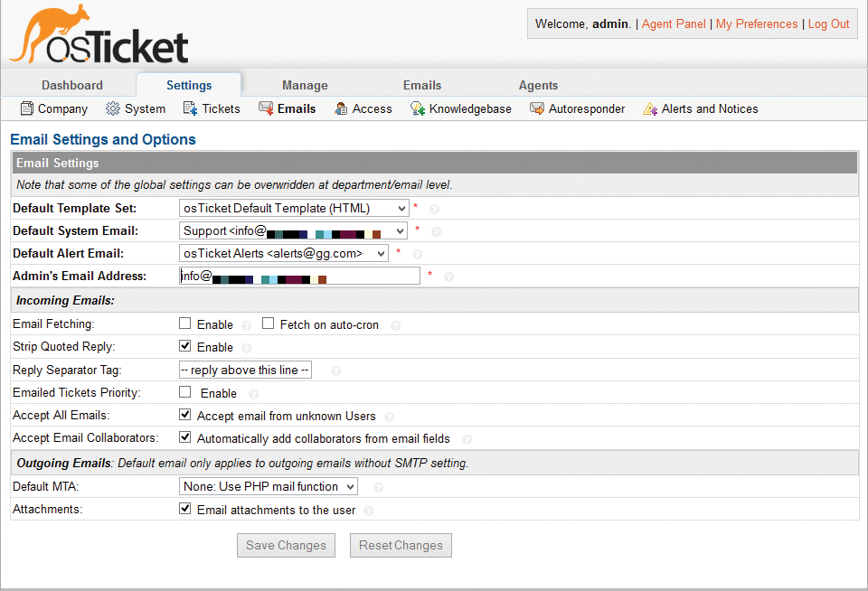Show help tip for Accept All Emails

coord(389,417)
